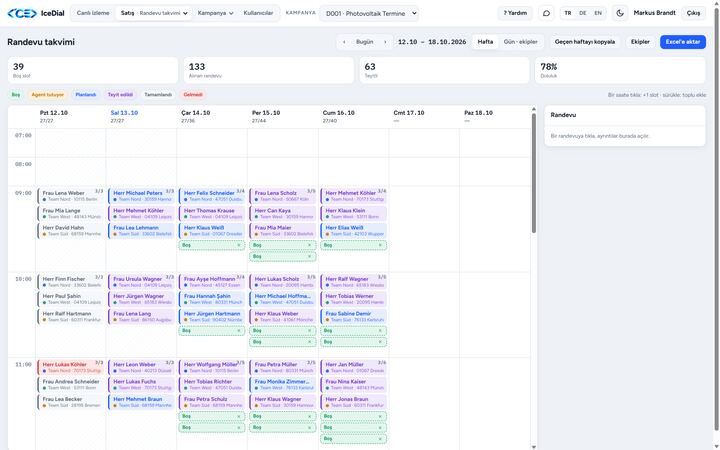
Task: Open Frau Lea Lehmann appointment
Action: click(141, 231)
